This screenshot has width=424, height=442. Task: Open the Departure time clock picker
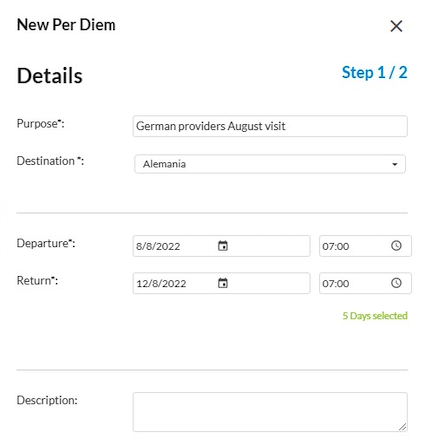tap(396, 246)
